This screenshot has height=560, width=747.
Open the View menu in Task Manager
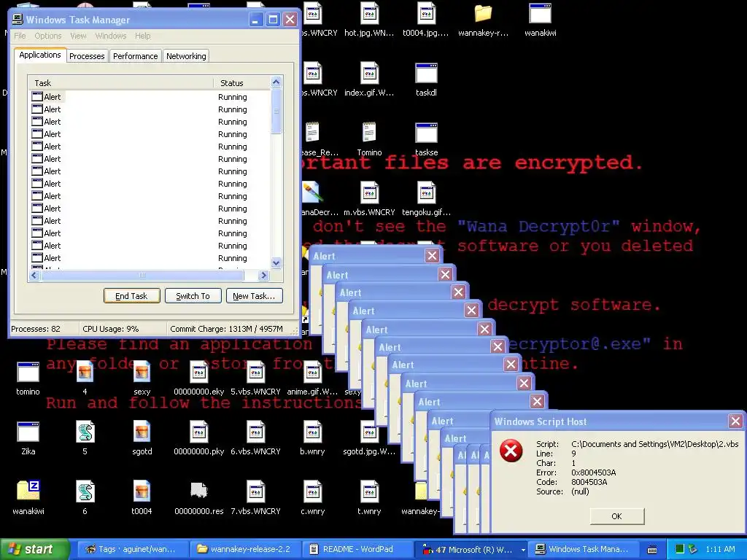[78, 36]
